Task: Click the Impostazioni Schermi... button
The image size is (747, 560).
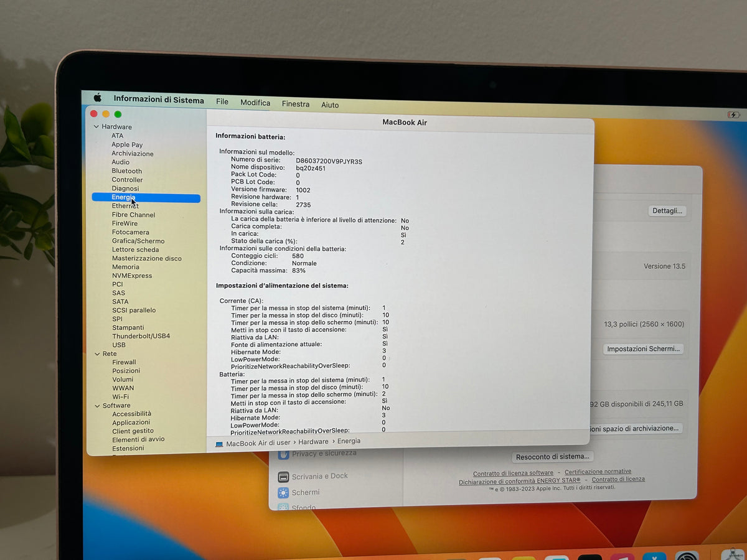Action: [x=644, y=349]
